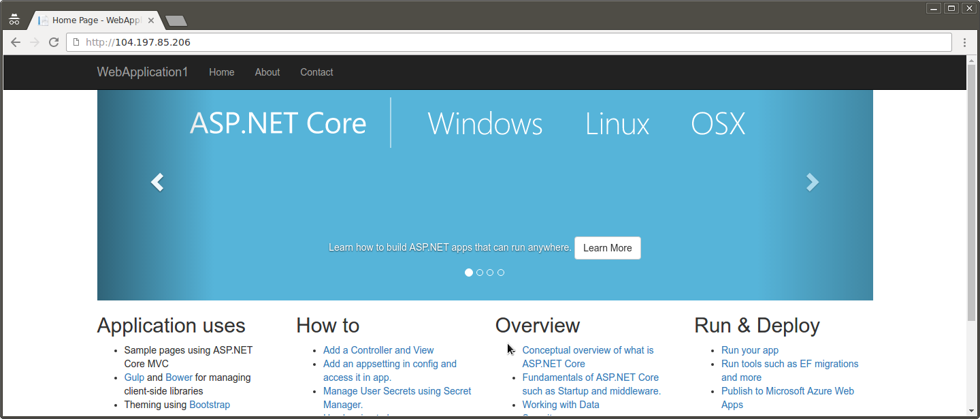
Task: Click the browser back arrow
Action: (16, 42)
